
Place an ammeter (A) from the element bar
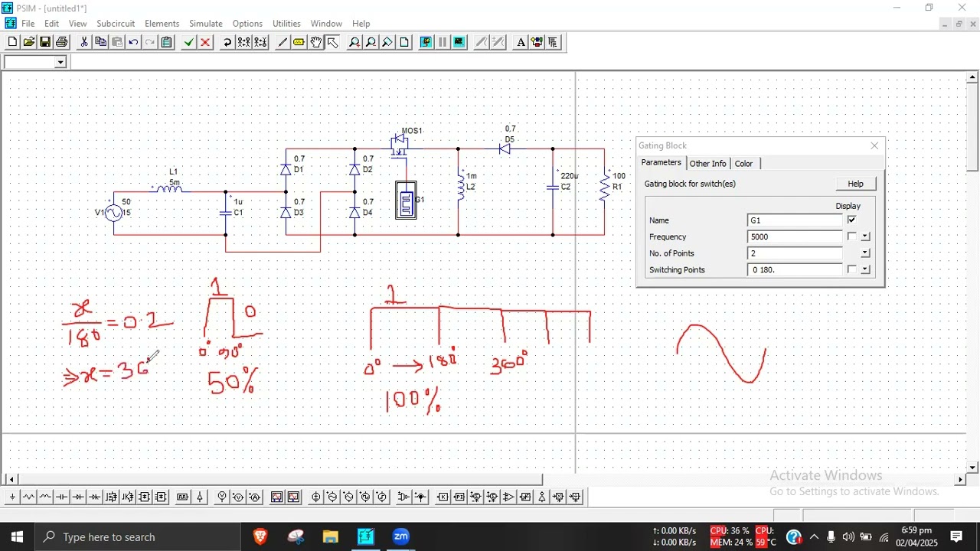pos(254,497)
